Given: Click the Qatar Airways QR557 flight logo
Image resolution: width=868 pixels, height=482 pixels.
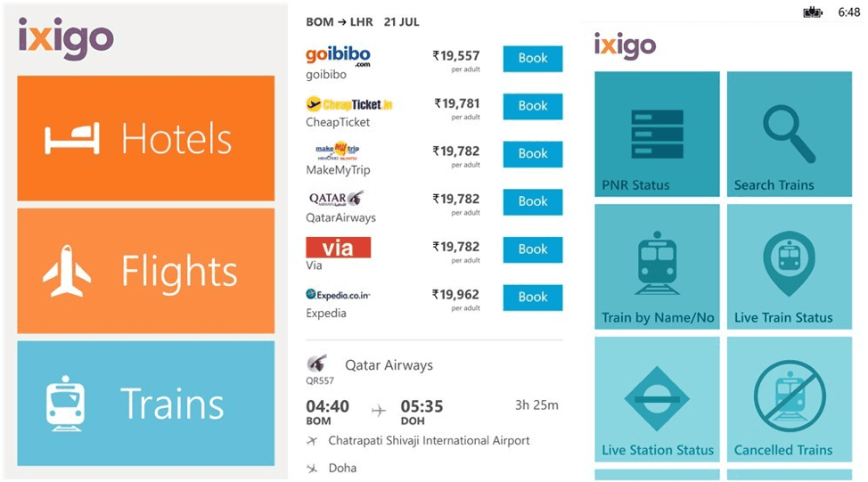Looking at the screenshot, I should pyautogui.click(x=316, y=364).
